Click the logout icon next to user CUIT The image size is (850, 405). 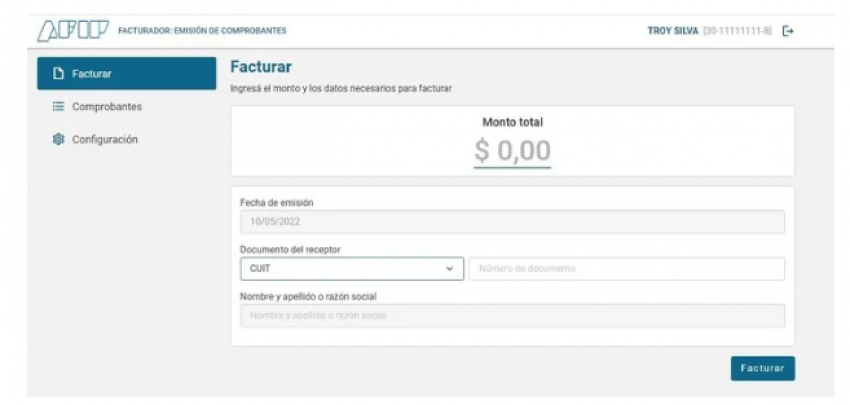coord(788,31)
